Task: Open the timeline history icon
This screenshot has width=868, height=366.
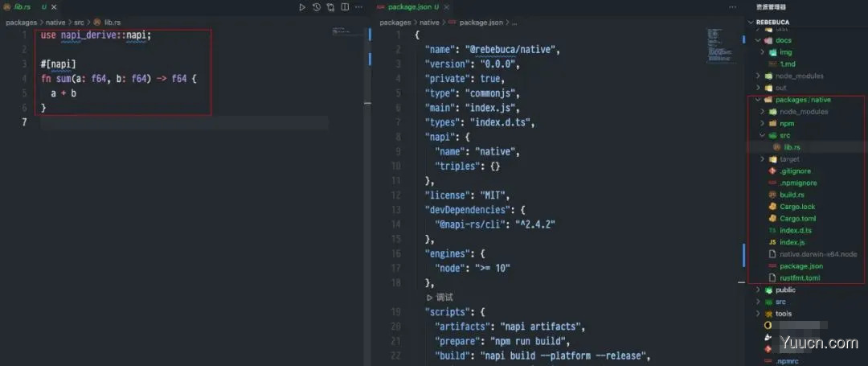Action: pyautogui.click(x=317, y=7)
